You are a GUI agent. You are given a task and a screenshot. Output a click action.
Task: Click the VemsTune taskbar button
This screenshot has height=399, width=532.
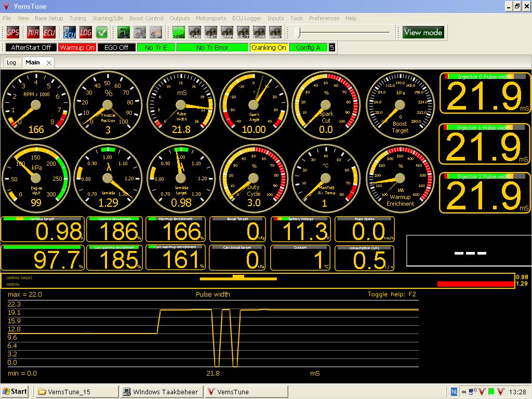click(x=247, y=392)
